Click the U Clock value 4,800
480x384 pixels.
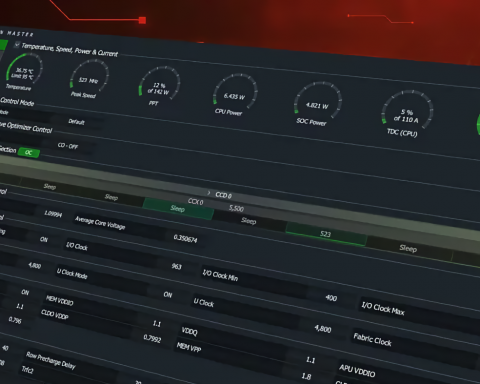(323, 329)
